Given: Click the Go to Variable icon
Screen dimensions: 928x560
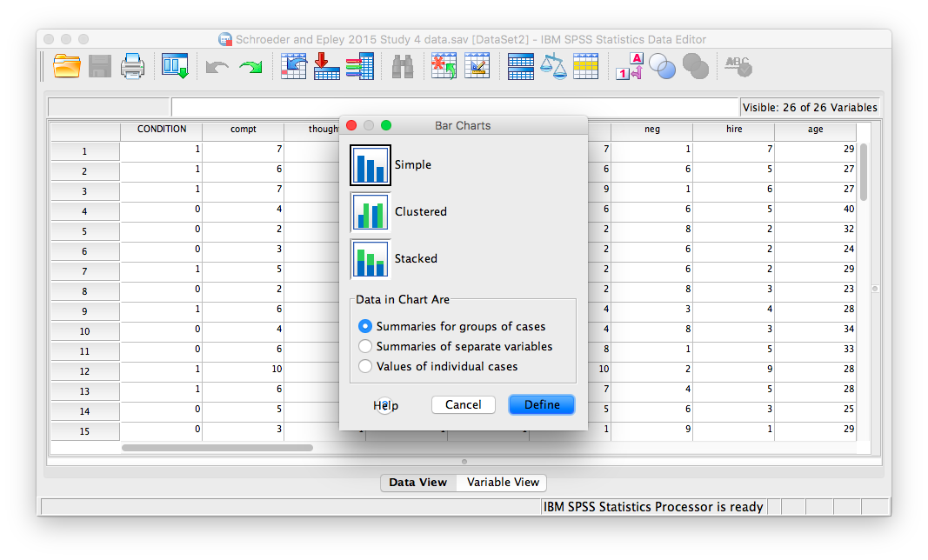Looking at the screenshot, I should click(x=327, y=66).
